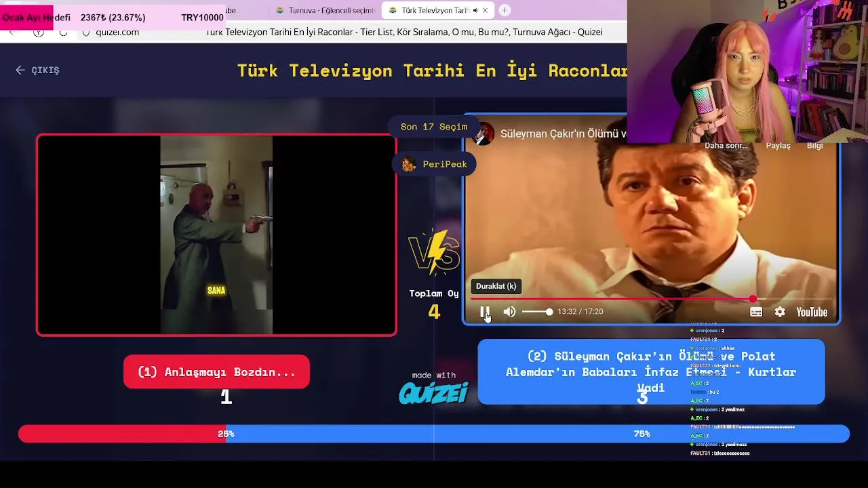Switch to the Turnuva - Eğlenceli seçimler tab
The height and width of the screenshot is (488, 868).
coord(325,10)
